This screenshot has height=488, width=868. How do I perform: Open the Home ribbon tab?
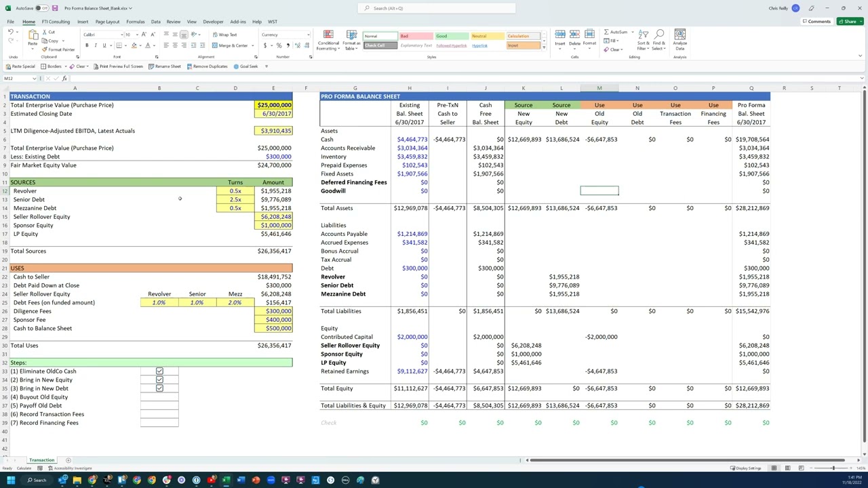point(28,22)
